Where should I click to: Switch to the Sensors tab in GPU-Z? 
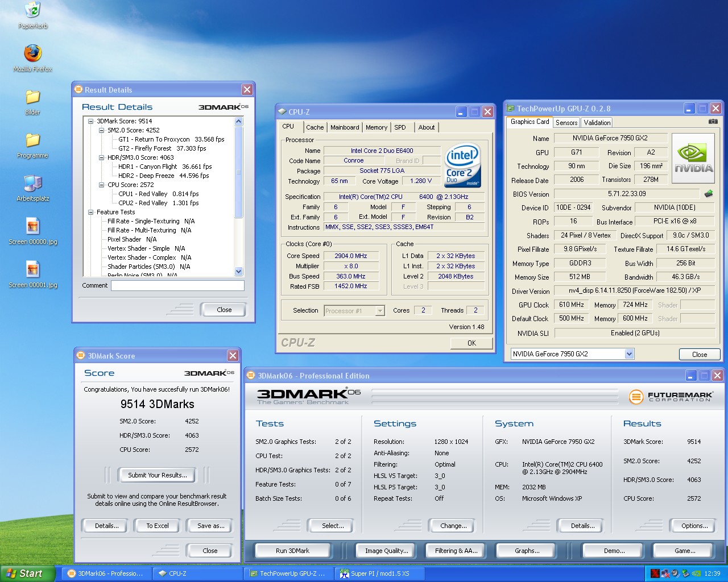click(566, 123)
